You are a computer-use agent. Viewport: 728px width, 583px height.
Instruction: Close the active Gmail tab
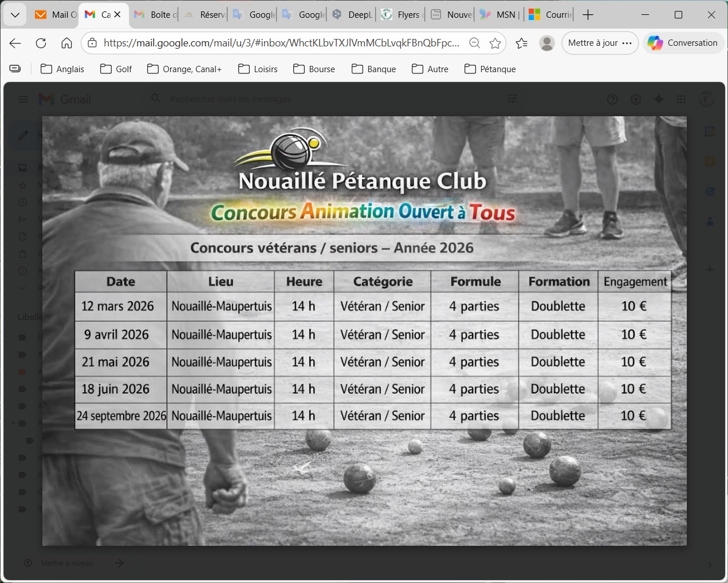[x=117, y=15]
